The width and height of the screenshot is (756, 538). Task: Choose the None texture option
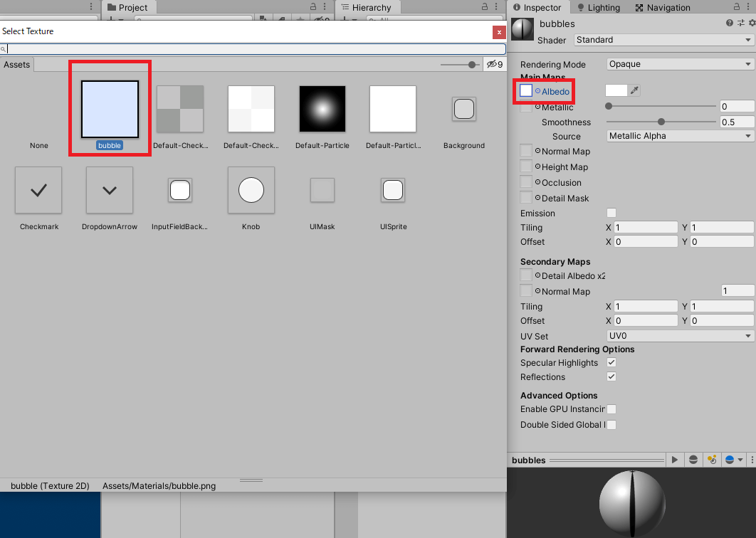pos(38,146)
